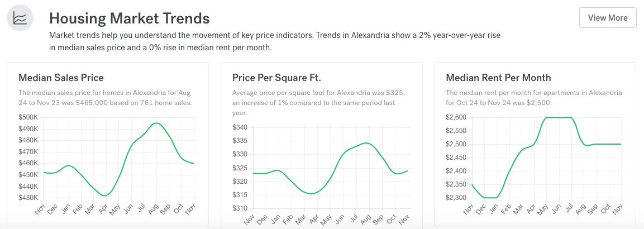644x229 pixels.
Task: Click the Price Per Square Ft. description text
Action: point(318,103)
